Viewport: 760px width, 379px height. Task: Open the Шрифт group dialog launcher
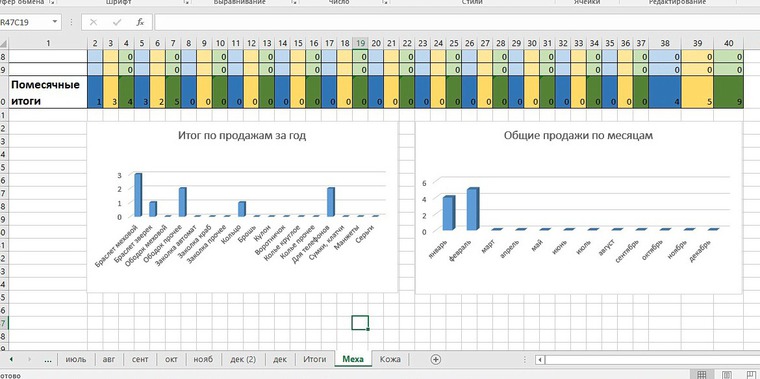(x=187, y=2)
